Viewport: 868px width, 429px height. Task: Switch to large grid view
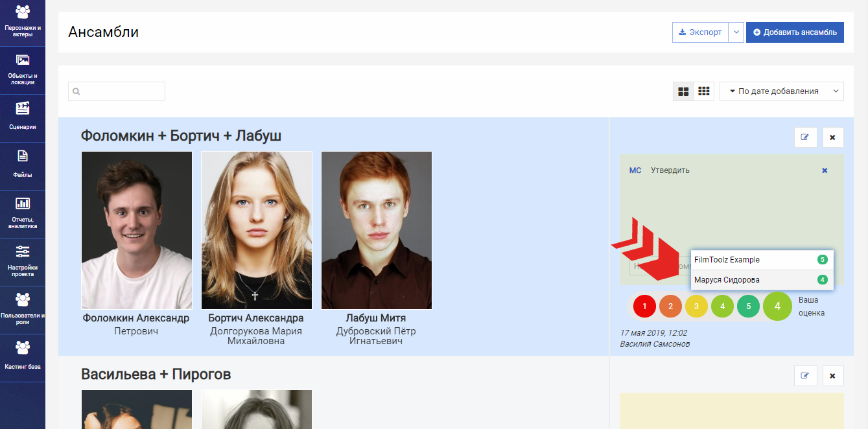(x=683, y=91)
